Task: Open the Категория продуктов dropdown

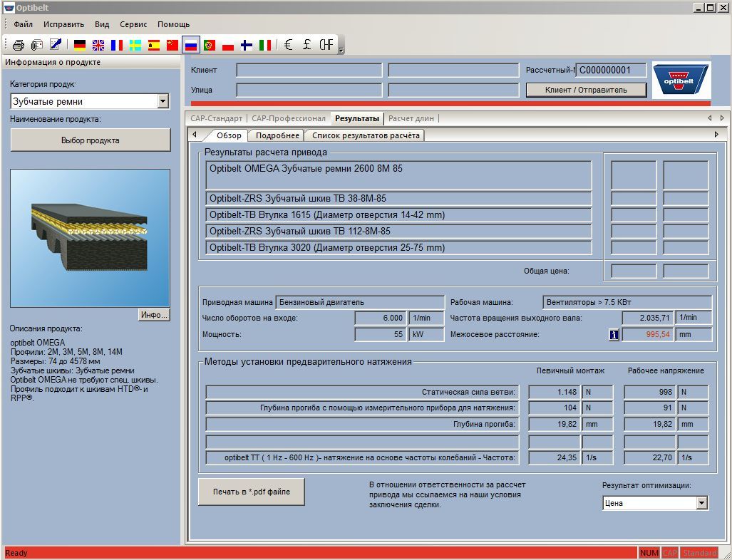Action: [x=163, y=102]
